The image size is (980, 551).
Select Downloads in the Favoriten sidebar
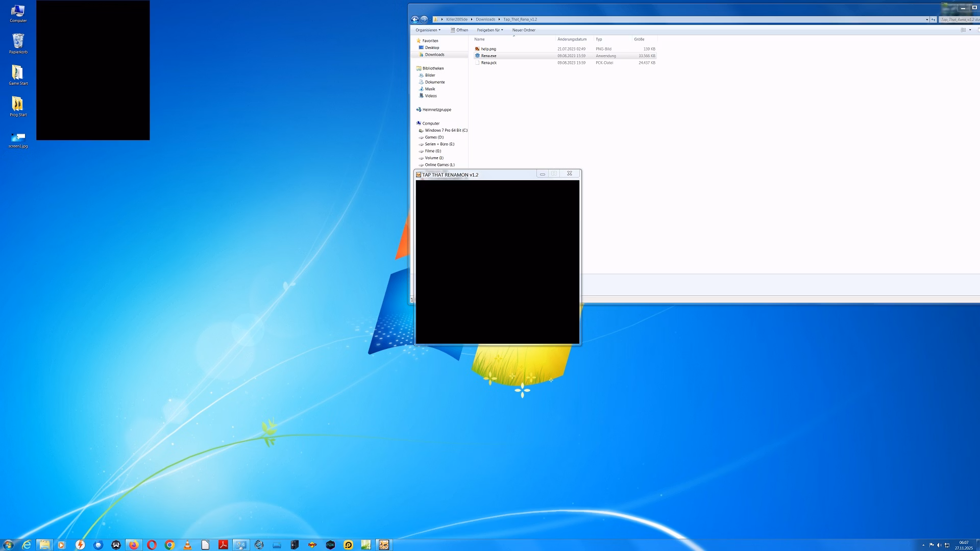[x=434, y=55]
